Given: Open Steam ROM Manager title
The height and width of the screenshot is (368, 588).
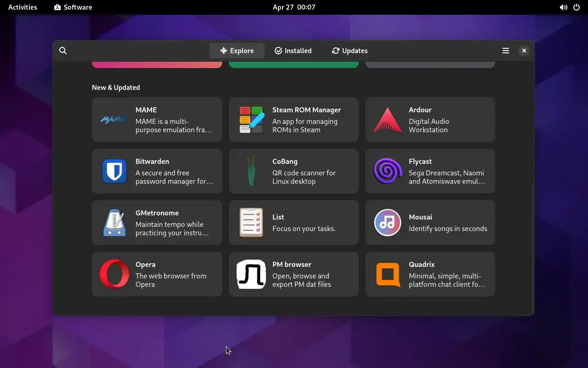Looking at the screenshot, I should pyautogui.click(x=306, y=110).
